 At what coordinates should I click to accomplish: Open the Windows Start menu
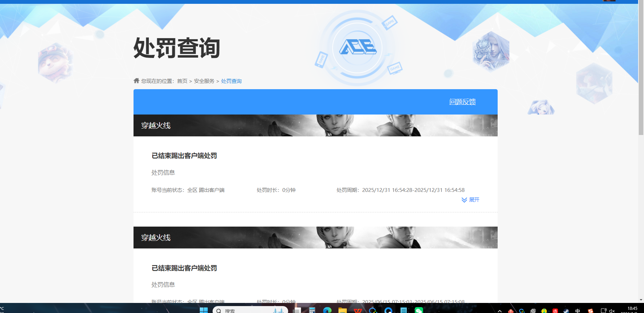(x=204, y=310)
